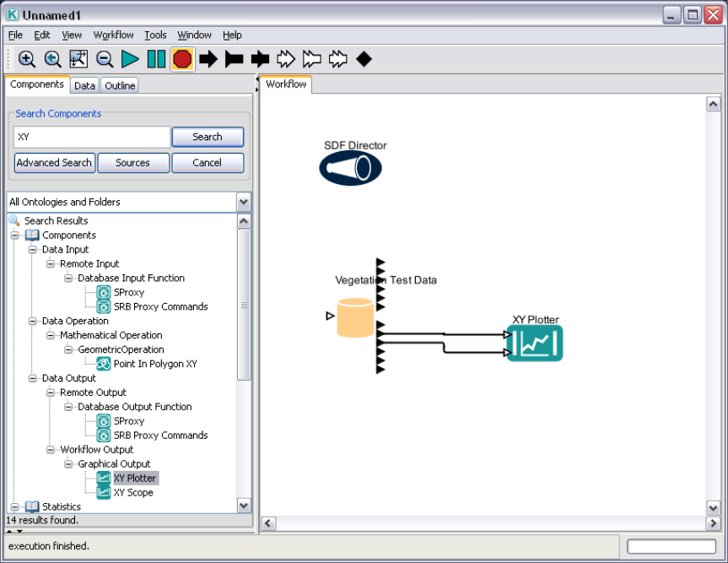Switch to the Data tab

(x=84, y=85)
